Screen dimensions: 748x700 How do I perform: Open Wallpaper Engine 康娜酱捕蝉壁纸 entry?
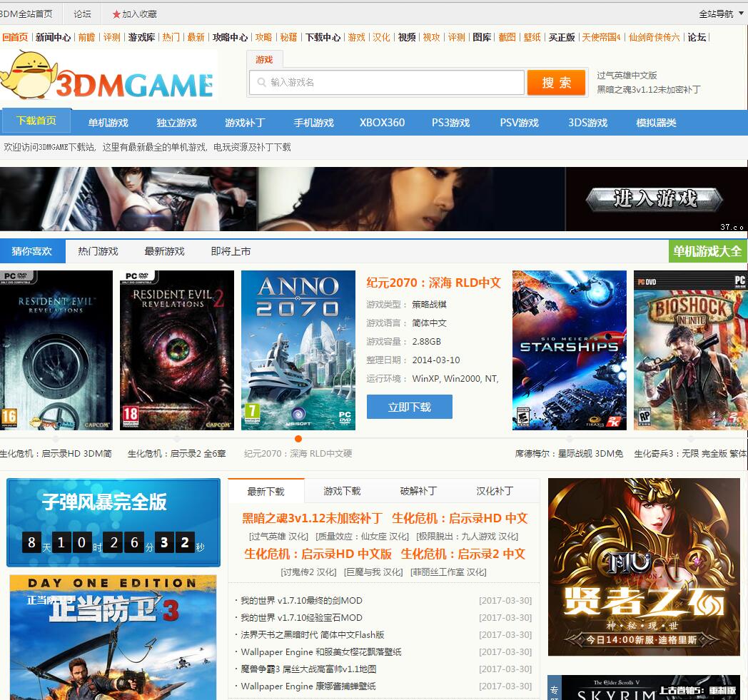coord(308,686)
